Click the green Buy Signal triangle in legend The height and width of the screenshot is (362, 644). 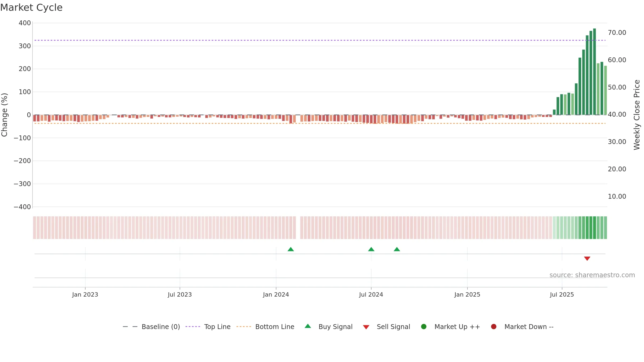308,326
